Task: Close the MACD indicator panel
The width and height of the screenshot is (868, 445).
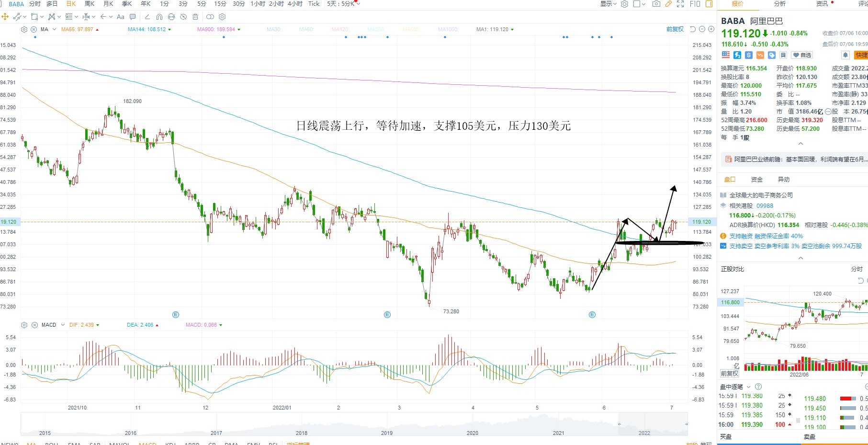Action: pos(34,325)
